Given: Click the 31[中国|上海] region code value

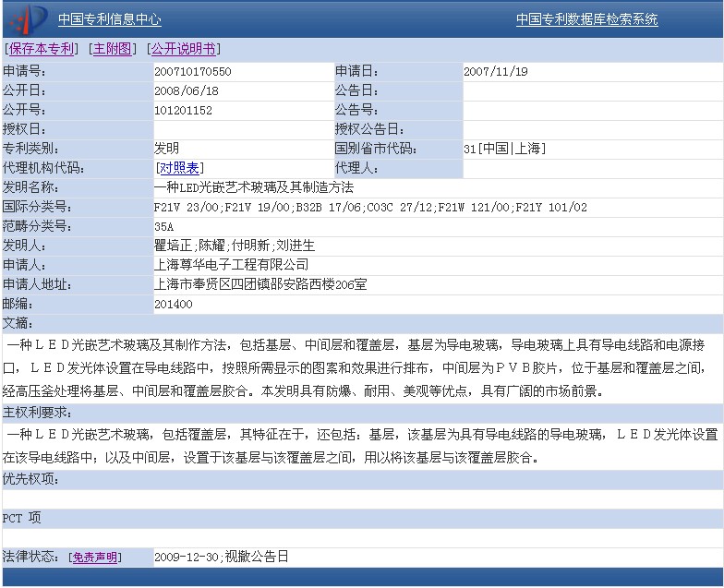Looking at the screenshot, I should (505, 149).
